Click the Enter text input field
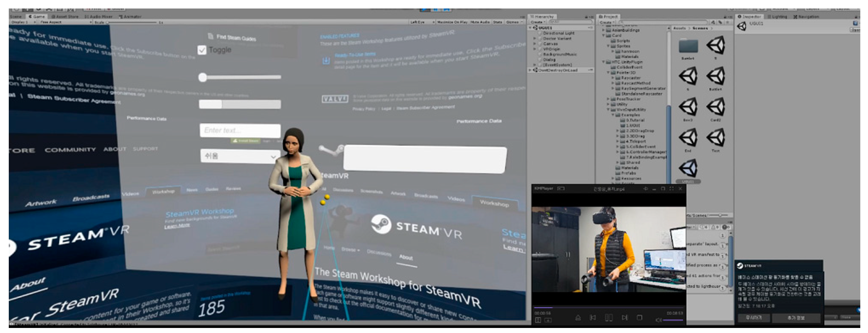 [240, 130]
